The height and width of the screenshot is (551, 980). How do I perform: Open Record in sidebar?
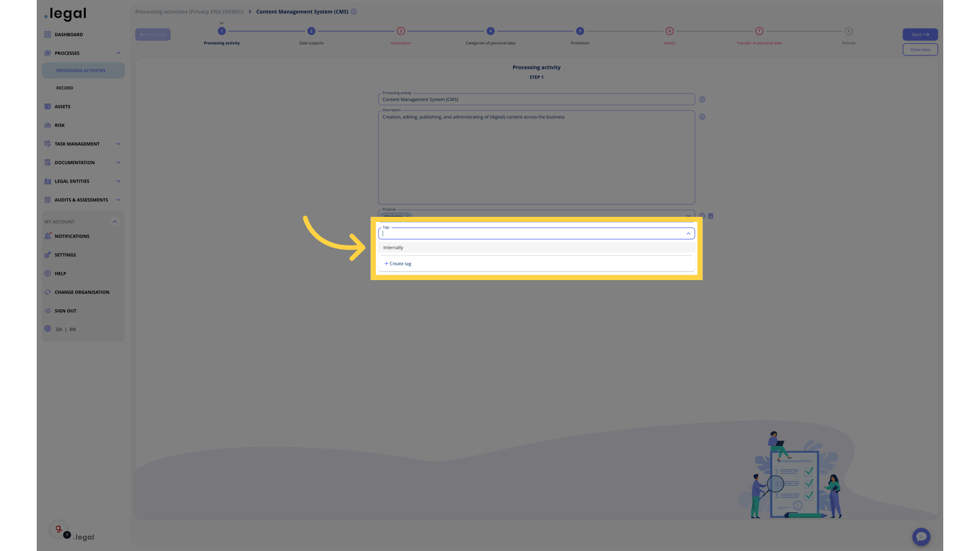click(65, 88)
